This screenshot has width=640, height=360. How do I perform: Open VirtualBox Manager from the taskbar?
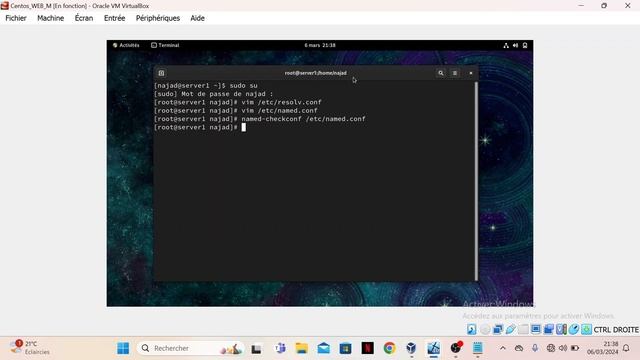(411, 348)
